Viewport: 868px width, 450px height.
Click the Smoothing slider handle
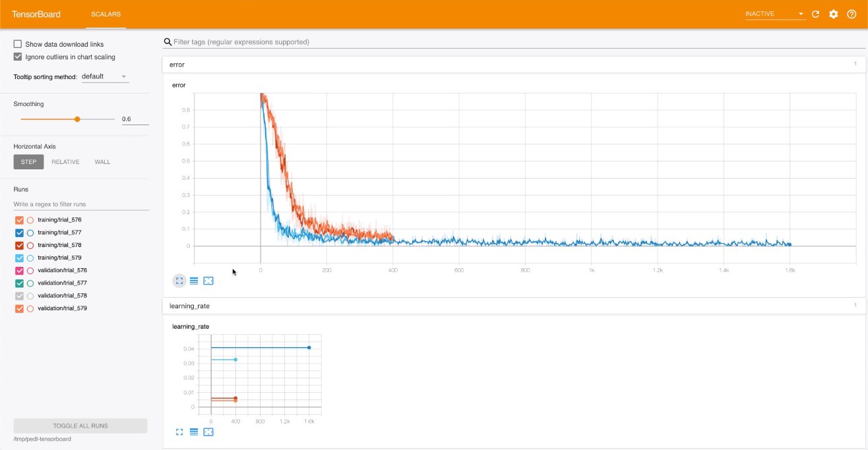77,119
